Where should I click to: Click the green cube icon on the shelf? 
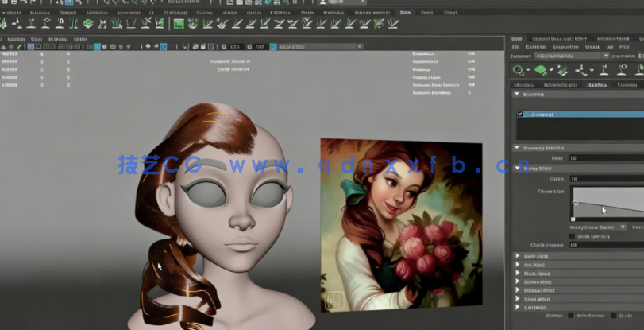(x=88, y=24)
